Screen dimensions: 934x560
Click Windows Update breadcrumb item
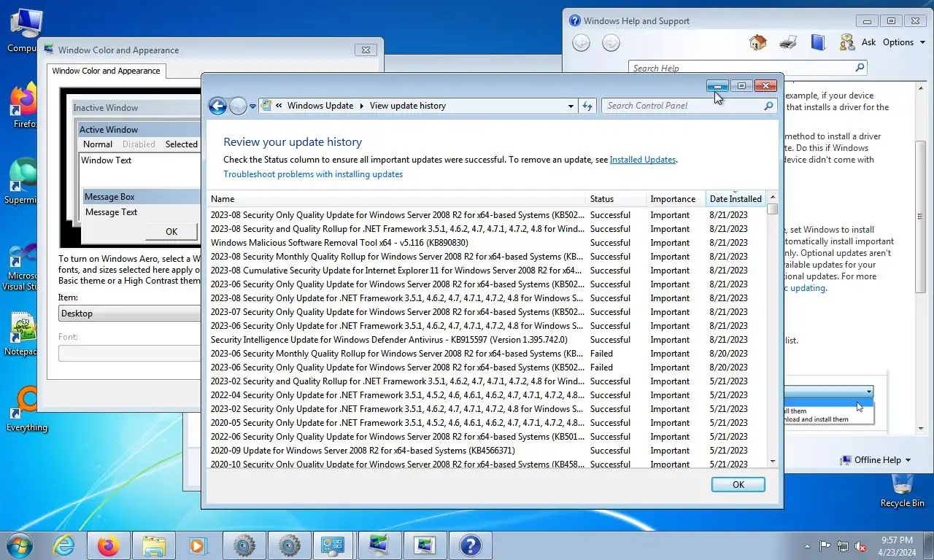tap(320, 106)
